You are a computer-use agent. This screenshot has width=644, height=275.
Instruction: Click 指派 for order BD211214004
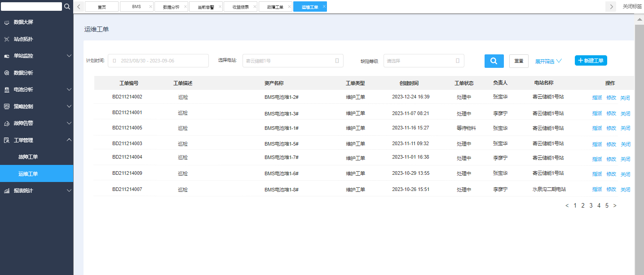pyautogui.click(x=597, y=159)
